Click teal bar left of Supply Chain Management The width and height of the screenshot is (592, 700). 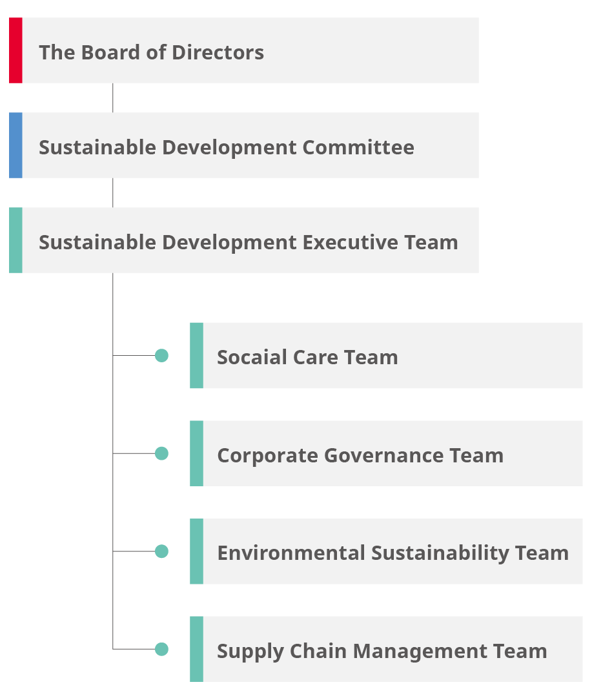pos(196,649)
